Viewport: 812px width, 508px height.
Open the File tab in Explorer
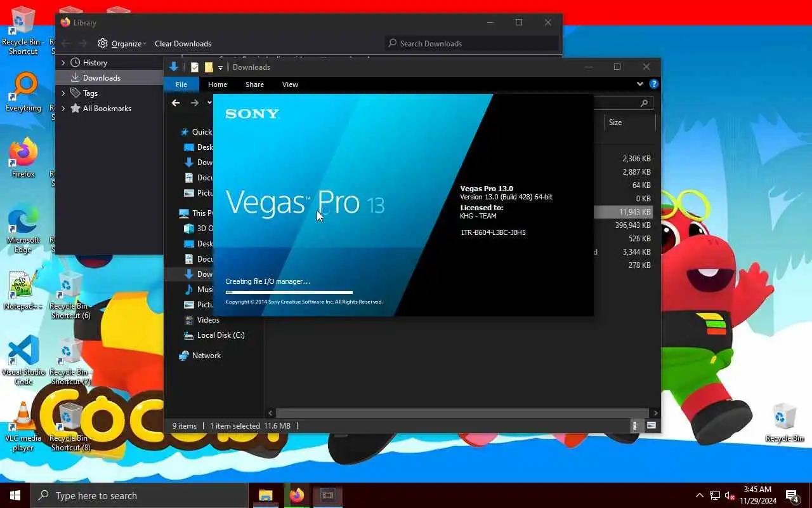(x=181, y=84)
